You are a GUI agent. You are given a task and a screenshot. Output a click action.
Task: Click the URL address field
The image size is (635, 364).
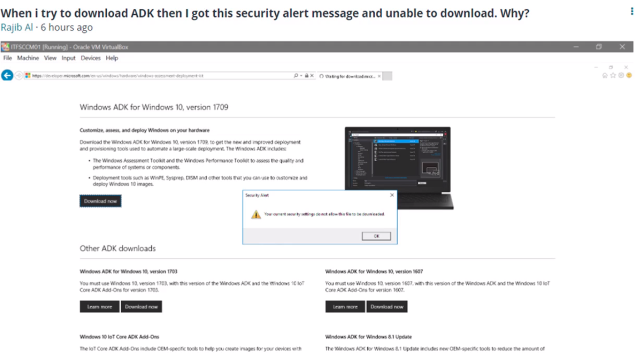coord(161,76)
